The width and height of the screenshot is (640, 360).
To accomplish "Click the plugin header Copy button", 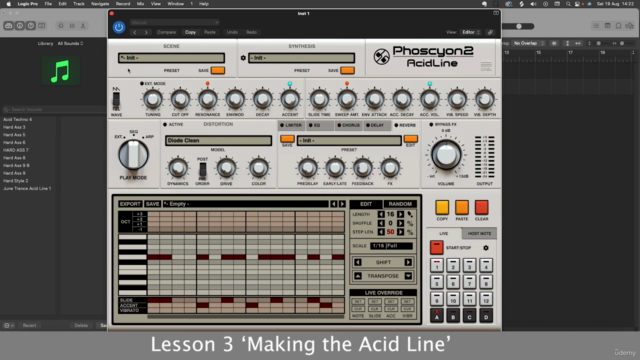I will 190,32.
